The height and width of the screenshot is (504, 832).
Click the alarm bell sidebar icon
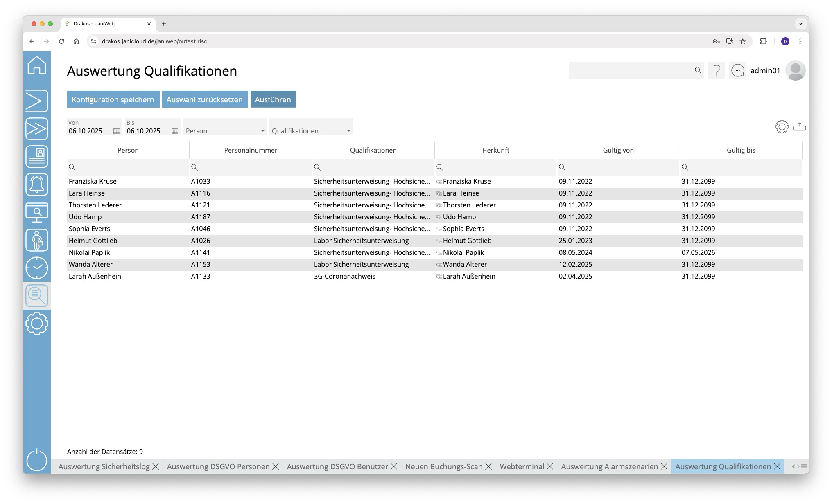[37, 184]
